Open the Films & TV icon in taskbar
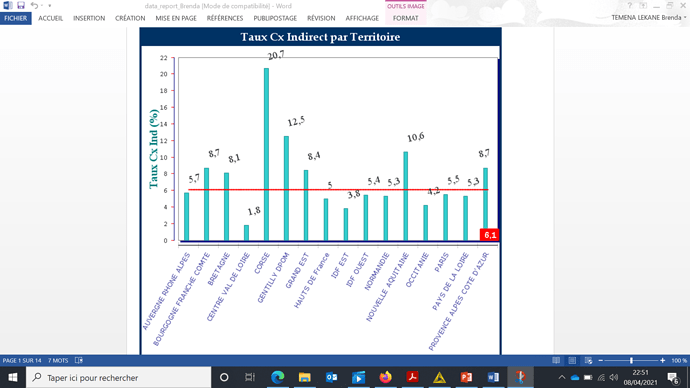Viewport: 690px width, 388px height. pos(358,377)
